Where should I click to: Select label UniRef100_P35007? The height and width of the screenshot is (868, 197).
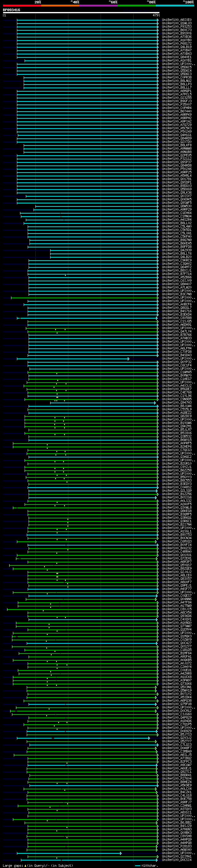click(177, 104)
